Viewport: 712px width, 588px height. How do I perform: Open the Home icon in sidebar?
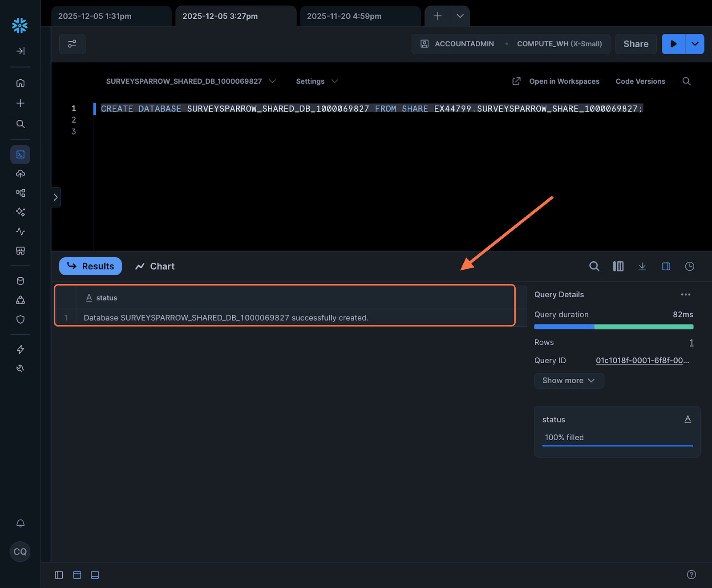(x=20, y=83)
